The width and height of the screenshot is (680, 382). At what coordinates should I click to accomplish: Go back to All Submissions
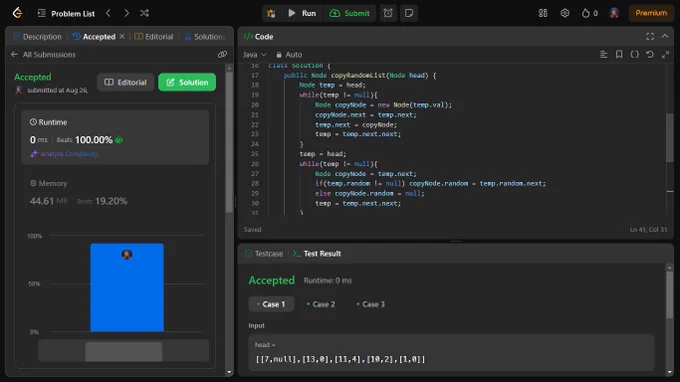pos(43,55)
